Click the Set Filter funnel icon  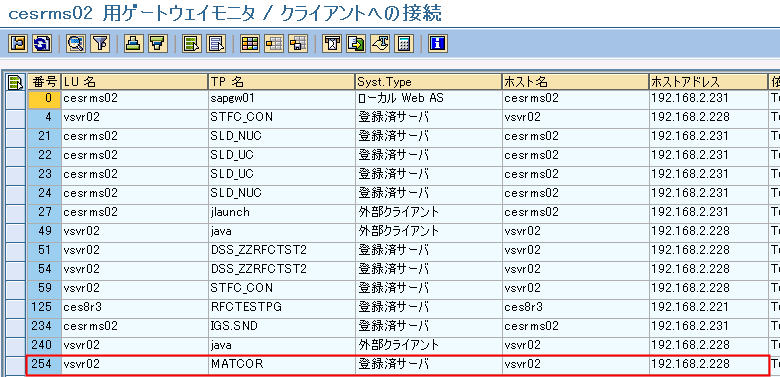[x=99, y=44]
